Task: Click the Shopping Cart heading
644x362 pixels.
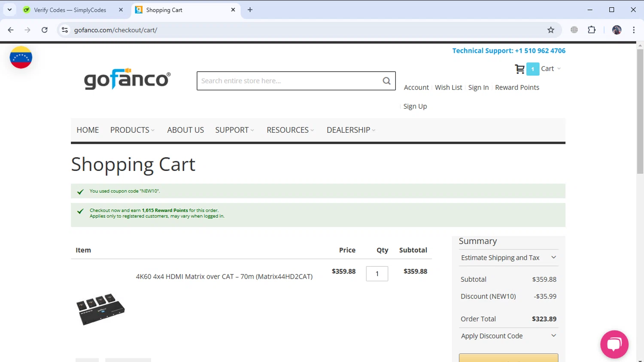Action: coord(133,164)
